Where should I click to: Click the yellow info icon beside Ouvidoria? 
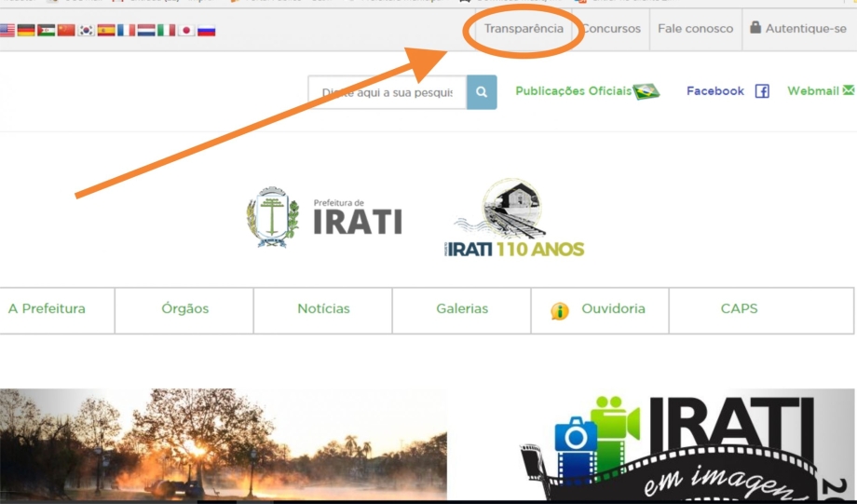(560, 311)
